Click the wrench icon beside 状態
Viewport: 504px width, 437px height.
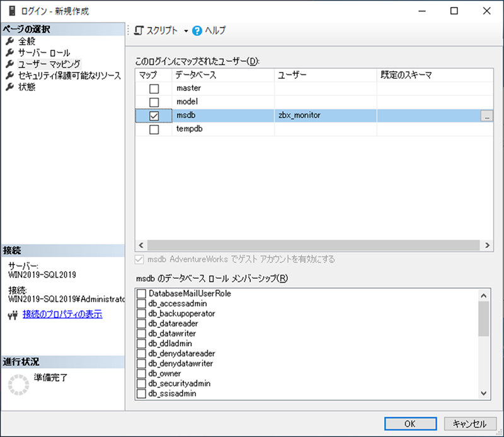pyautogui.click(x=9, y=87)
